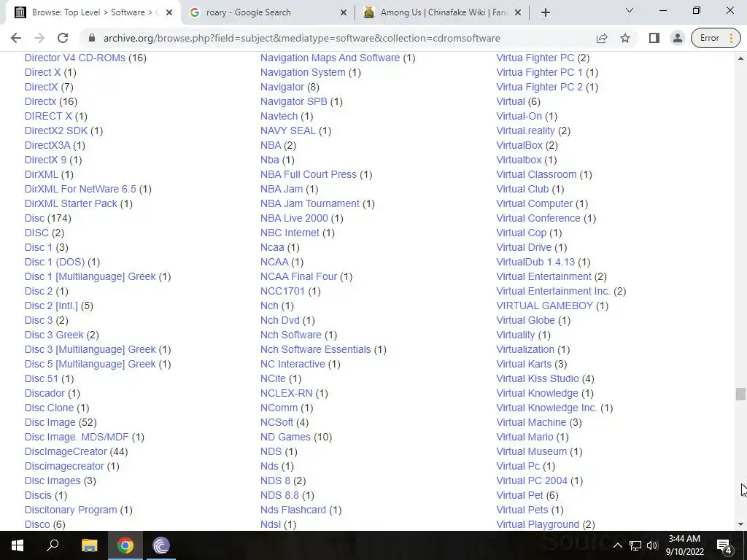Screen dimensions: 747x560
Task: Share this page via share icon
Action: click(x=602, y=38)
